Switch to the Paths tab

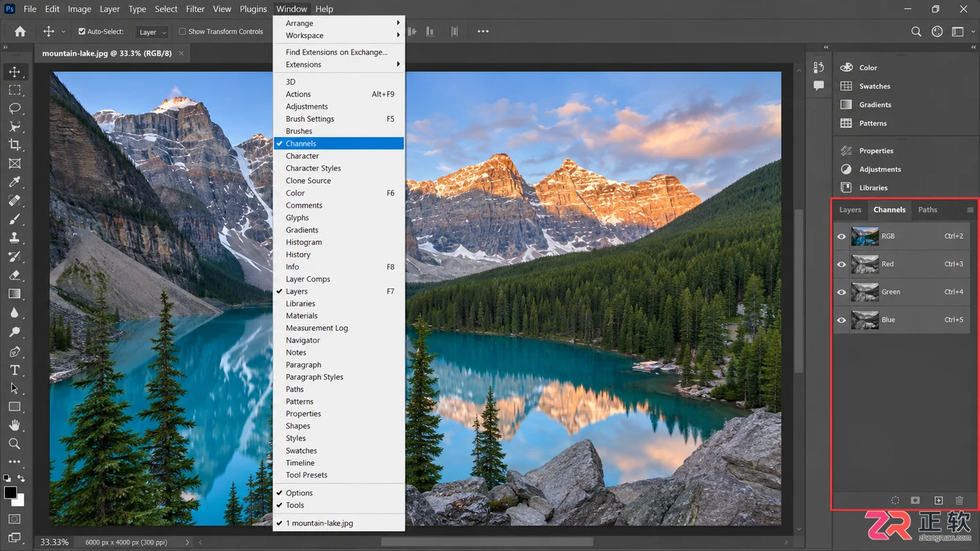pos(928,210)
